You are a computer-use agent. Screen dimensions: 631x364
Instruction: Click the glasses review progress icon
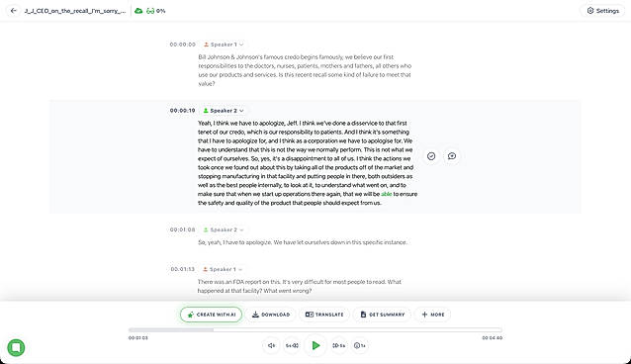150,11
